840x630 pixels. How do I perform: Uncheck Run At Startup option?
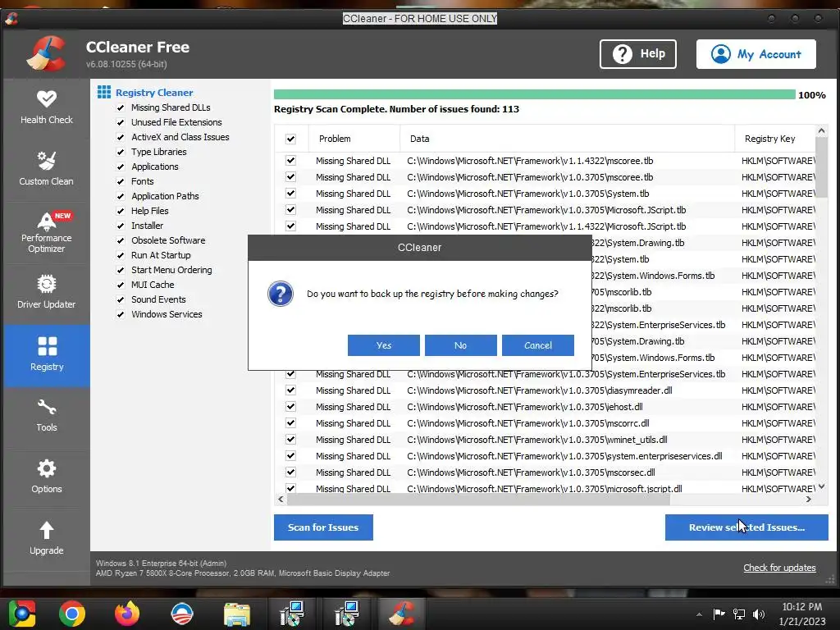pos(121,256)
